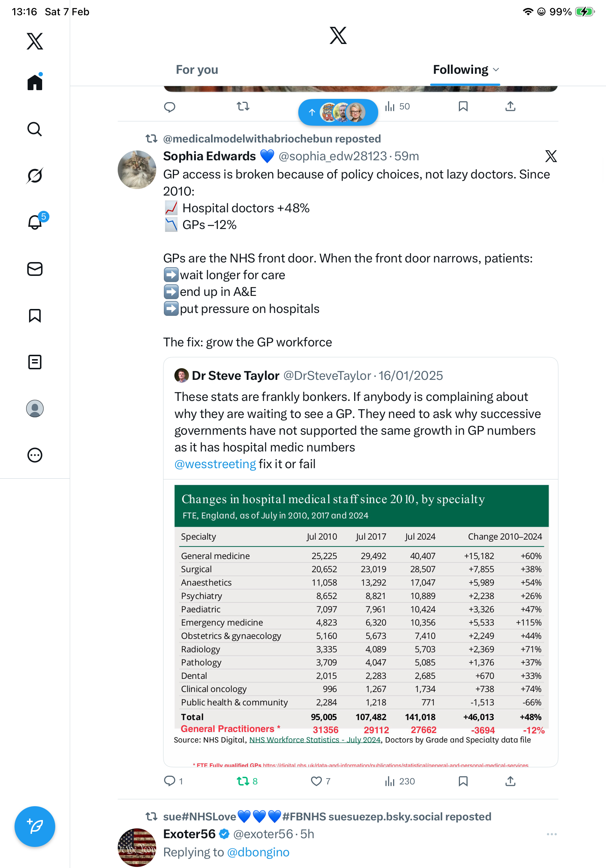Open the lists icon in sidebar
This screenshot has width=606, height=868.
[x=35, y=362]
